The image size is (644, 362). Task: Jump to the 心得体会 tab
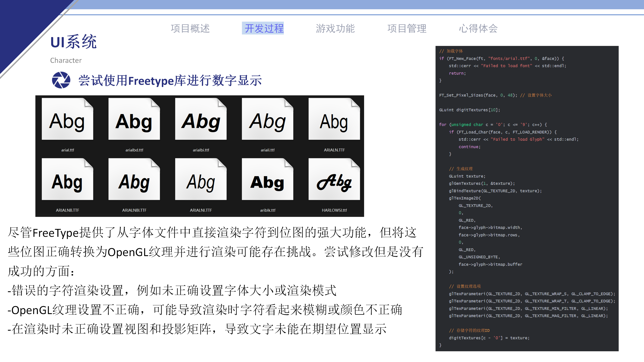(x=478, y=28)
